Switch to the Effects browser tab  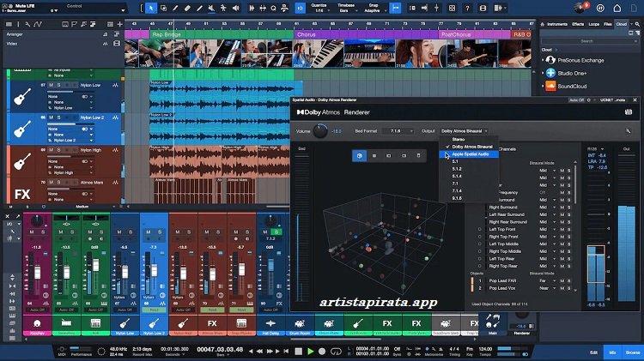[578, 24]
